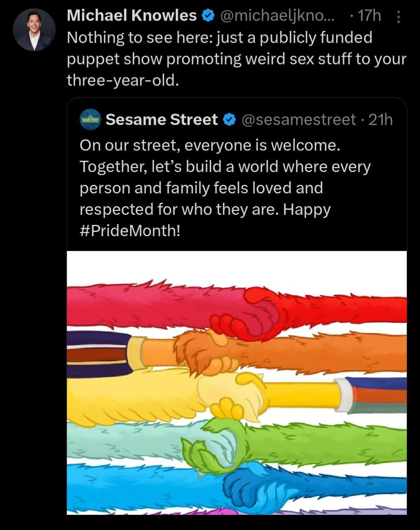The image size is (420, 530).
Task: Click the 21h quoted tweet timestamp
Action: tap(380, 119)
